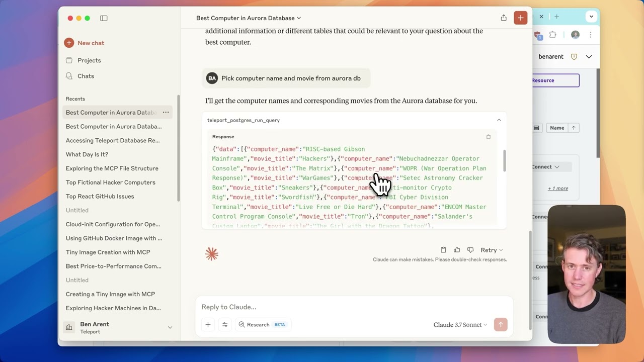Toggle the sidebar panel icon
The image size is (644, 362).
click(x=104, y=18)
